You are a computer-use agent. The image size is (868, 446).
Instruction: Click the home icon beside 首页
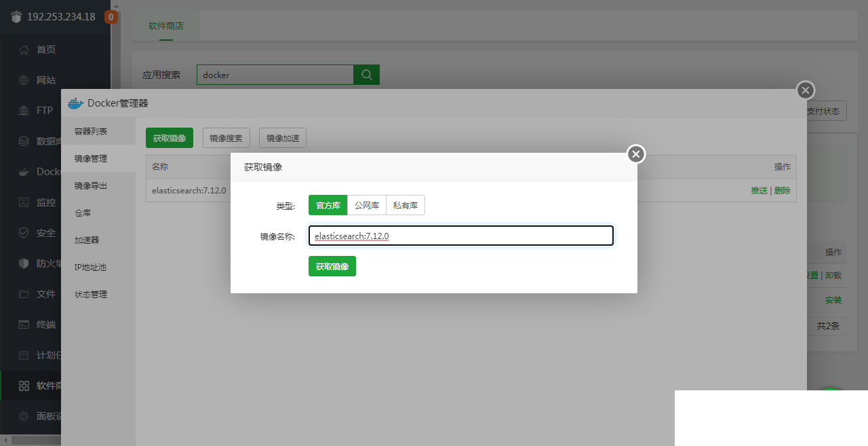(24, 50)
